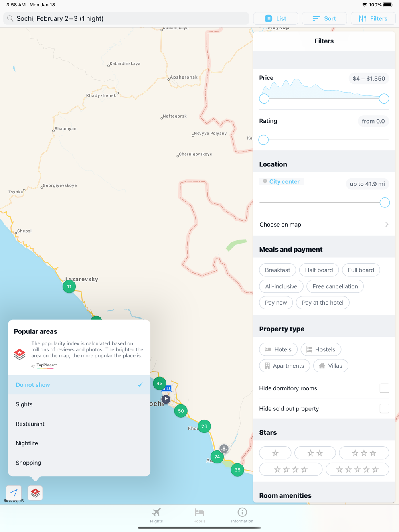Switch to List view

tap(276, 18)
